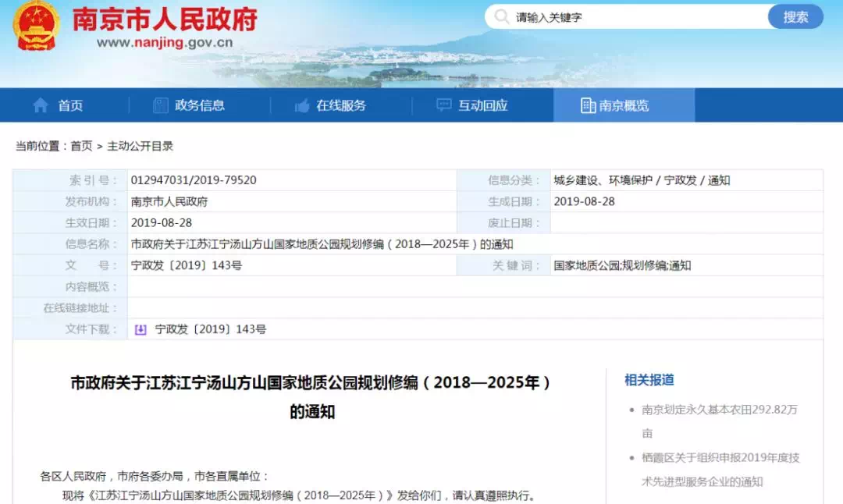Click the house icon beside 首页
This screenshot has height=504, width=843.
click(x=41, y=105)
